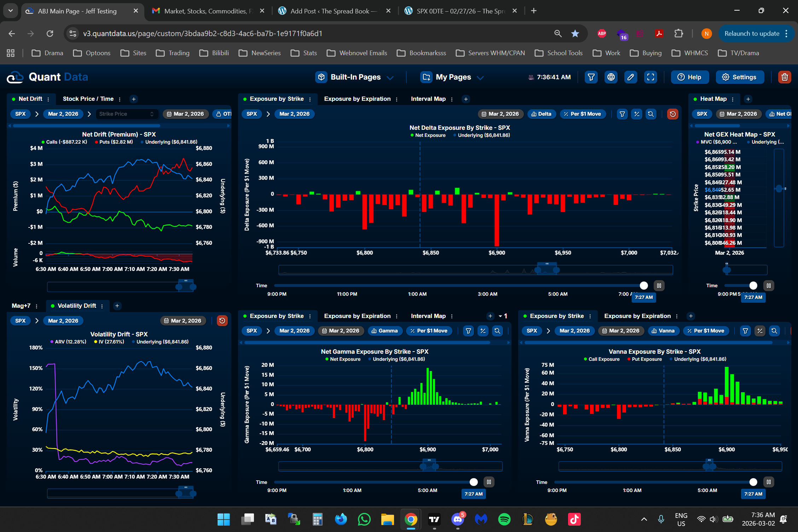Screen dimensions: 798x532
Task: Click the red trash delete icon
Action: [x=785, y=77]
